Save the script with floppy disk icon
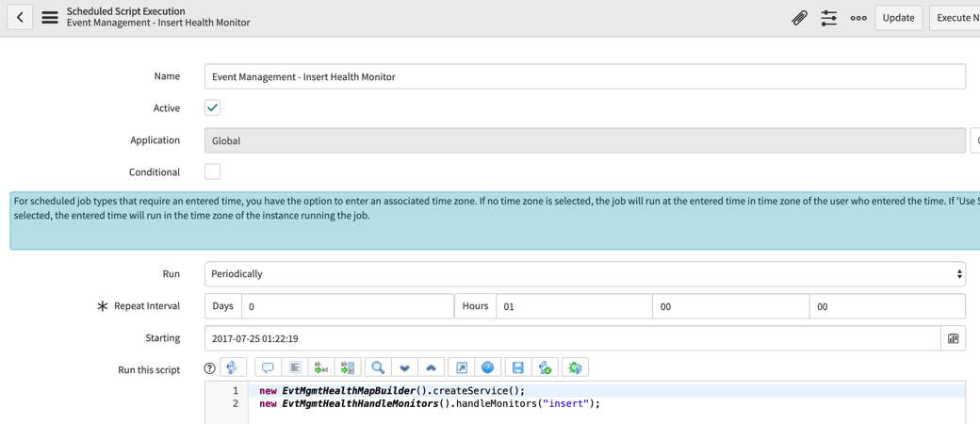This screenshot has height=424, width=980. (x=518, y=367)
